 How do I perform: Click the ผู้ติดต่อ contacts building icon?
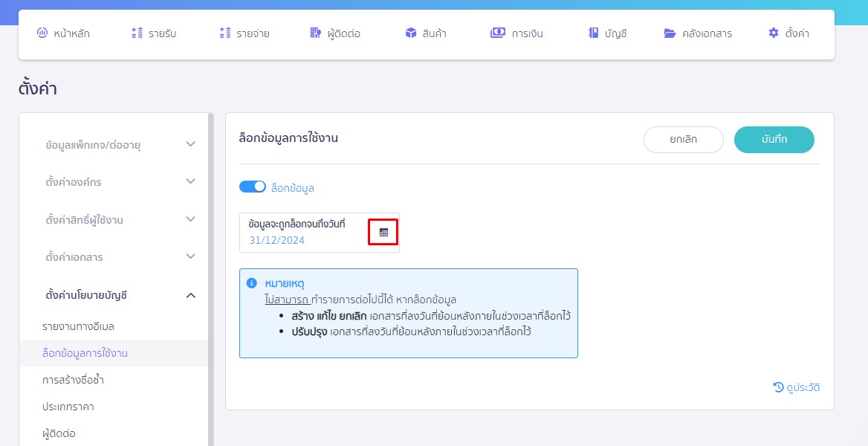click(x=316, y=33)
